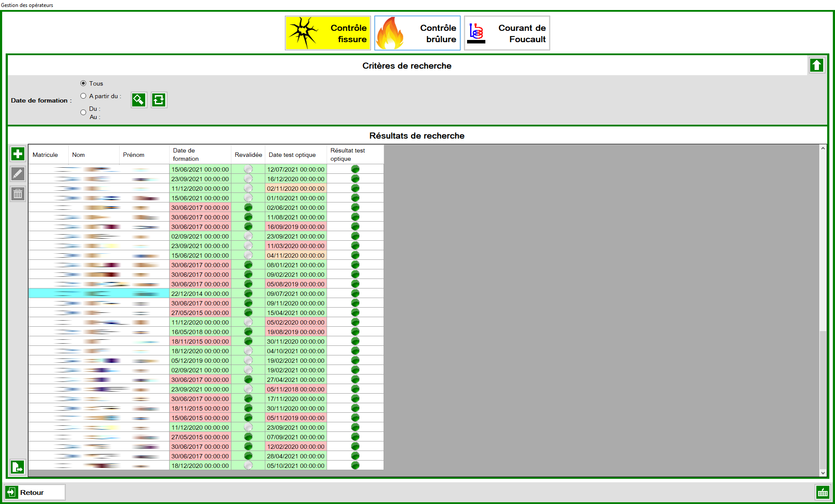This screenshot has width=835, height=504.
Task: Choose the 'Du / Au' date range option
Action: (x=83, y=112)
